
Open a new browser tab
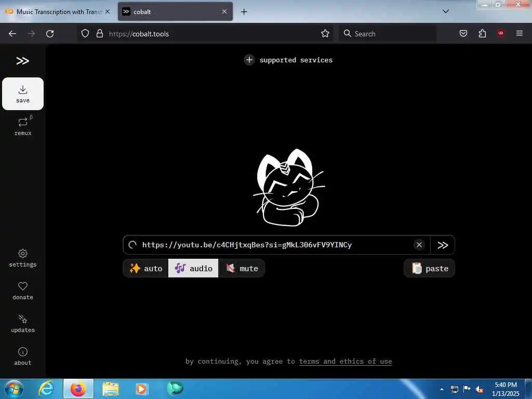pyautogui.click(x=244, y=11)
